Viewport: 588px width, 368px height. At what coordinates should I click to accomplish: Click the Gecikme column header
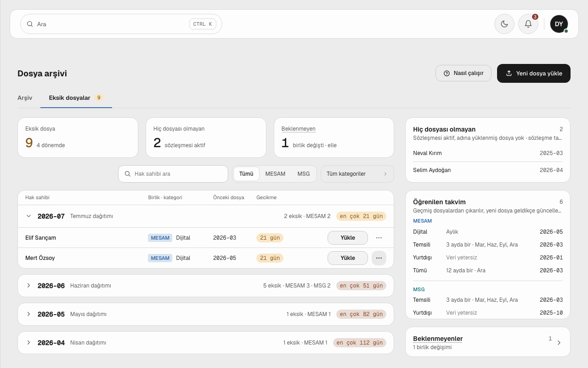[266, 197]
